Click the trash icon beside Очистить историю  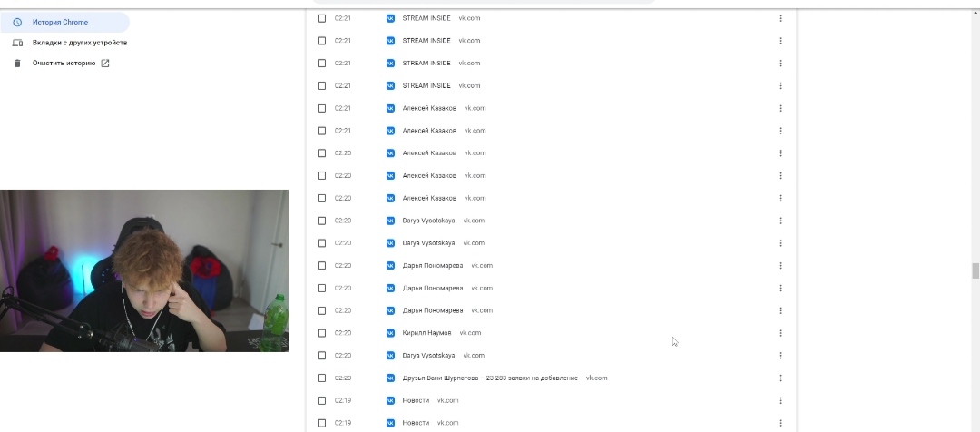click(x=17, y=64)
